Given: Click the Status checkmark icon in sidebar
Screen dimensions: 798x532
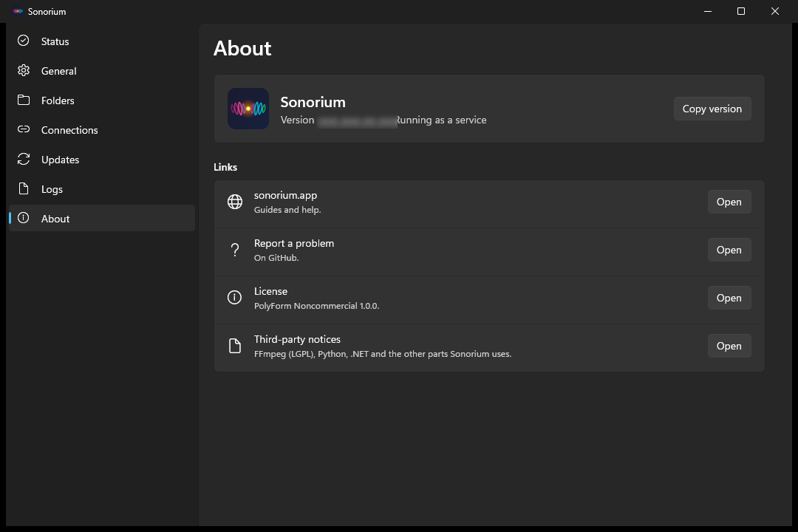Looking at the screenshot, I should 24,41.
